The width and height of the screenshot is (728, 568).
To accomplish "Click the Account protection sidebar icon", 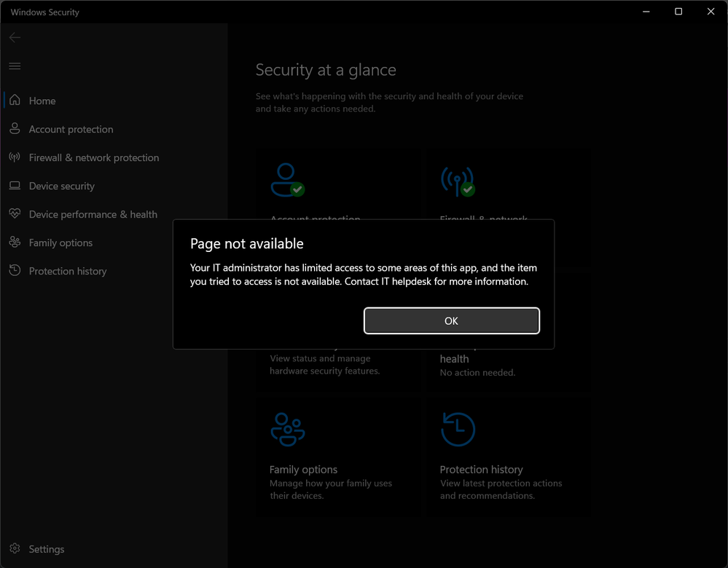I will click(15, 129).
